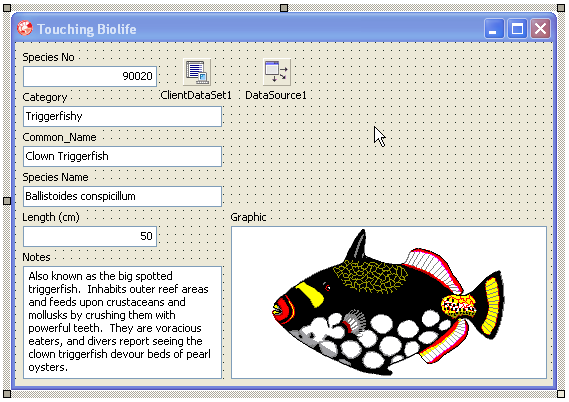Select the clown triggerfish Graphic image

click(389, 303)
